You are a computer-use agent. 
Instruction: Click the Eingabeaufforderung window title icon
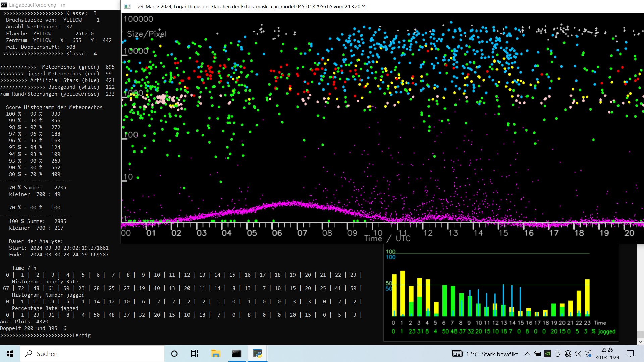pyautogui.click(x=4, y=5)
